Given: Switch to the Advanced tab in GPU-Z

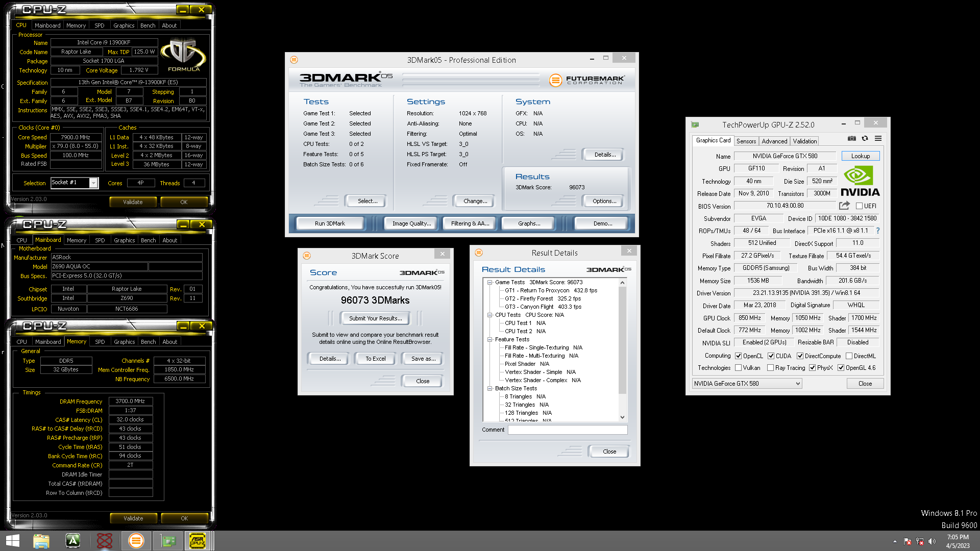Looking at the screenshot, I should pyautogui.click(x=774, y=141).
